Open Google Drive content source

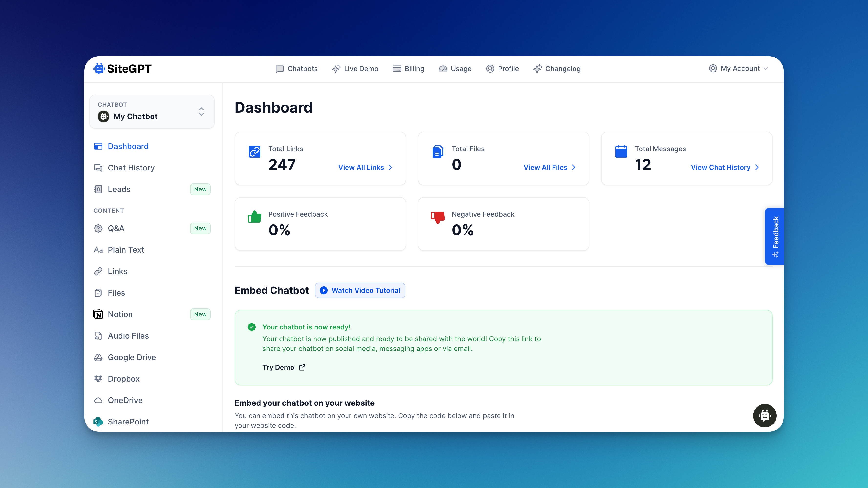coord(132,357)
